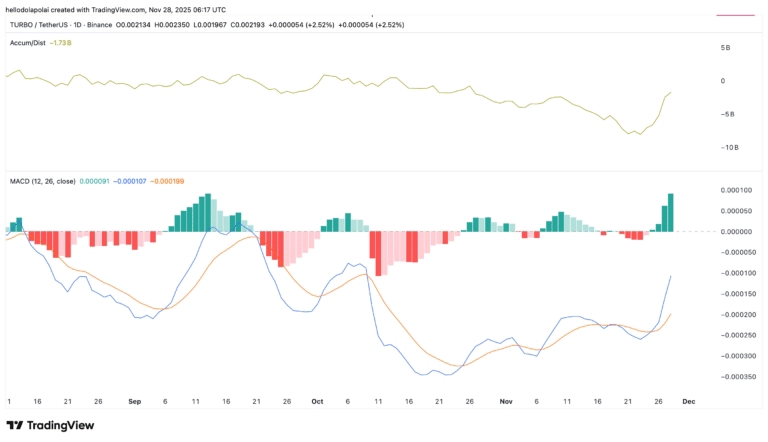Select the Oct label on the time axis
This screenshot has width=768, height=442.
pos(317,400)
